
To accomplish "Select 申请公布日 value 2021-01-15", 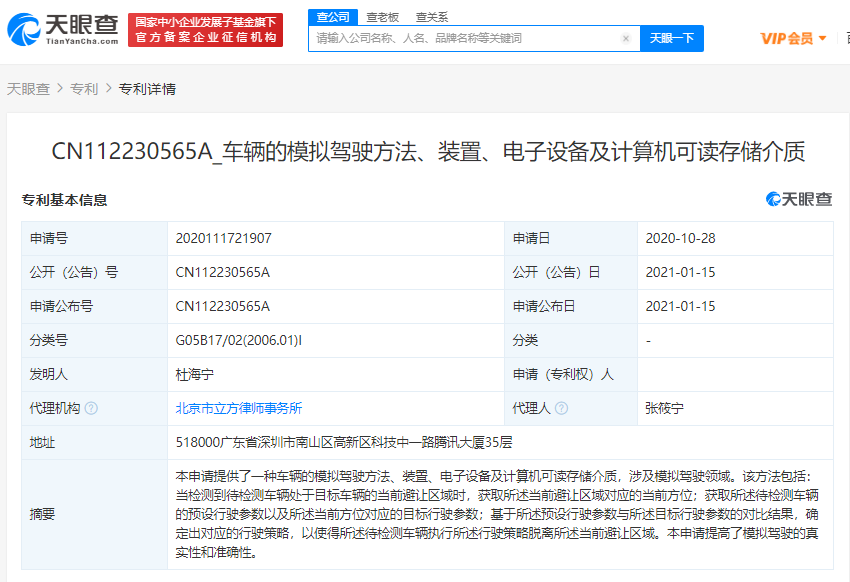I will [680, 306].
